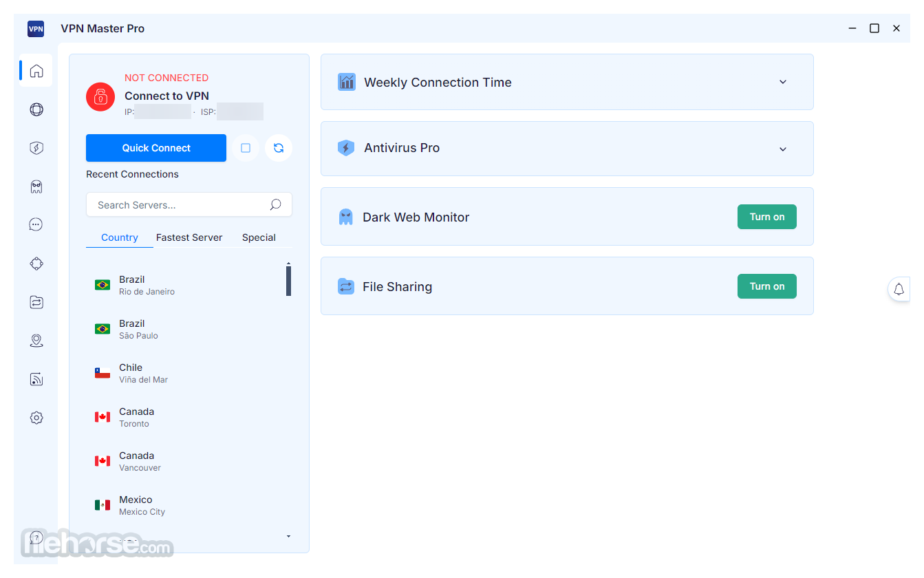Click the Weekly Connection Time chart icon

click(347, 82)
